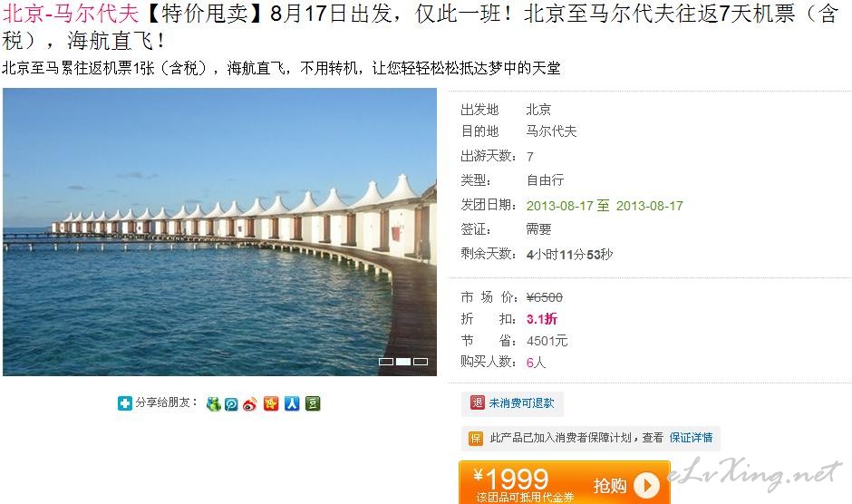Click the Maldives water villa photo
852x504 pixels.
click(219, 232)
